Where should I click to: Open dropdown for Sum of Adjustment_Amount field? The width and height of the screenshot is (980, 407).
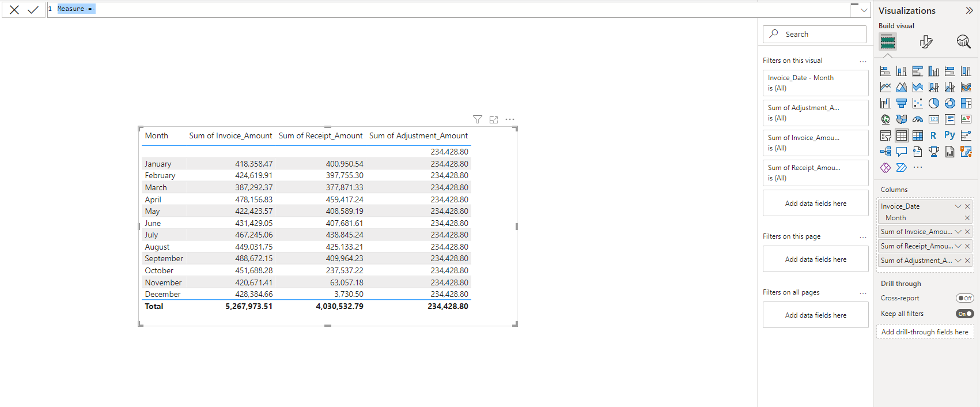point(958,261)
